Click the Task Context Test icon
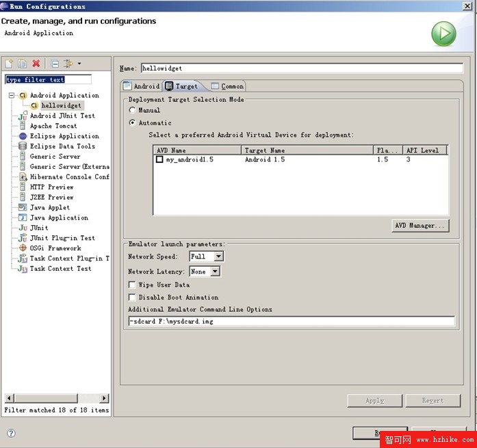This screenshot has width=477, height=448. [23, 269]
